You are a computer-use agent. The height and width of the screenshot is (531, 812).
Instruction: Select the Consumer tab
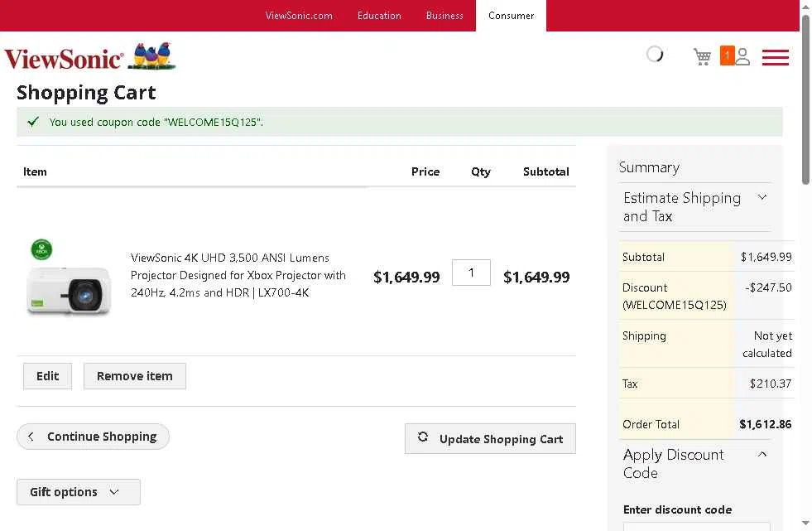tap(512, 16)
